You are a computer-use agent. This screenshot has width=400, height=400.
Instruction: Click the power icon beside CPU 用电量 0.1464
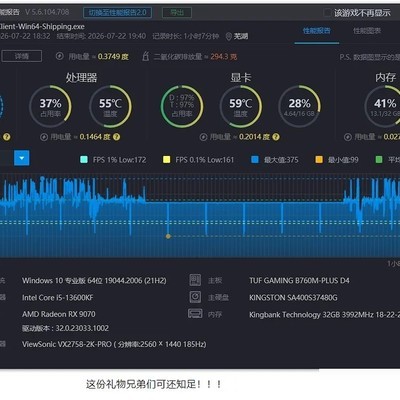[x=44, y=137]
